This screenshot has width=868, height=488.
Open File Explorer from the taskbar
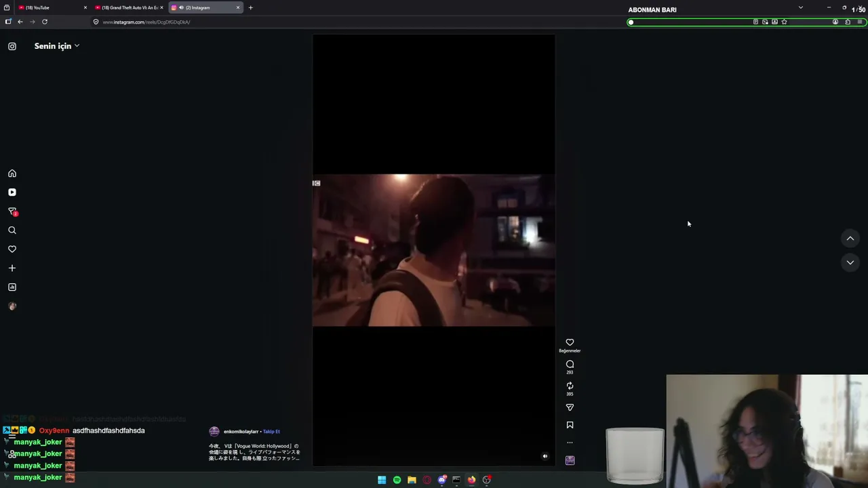pos(412,480)
